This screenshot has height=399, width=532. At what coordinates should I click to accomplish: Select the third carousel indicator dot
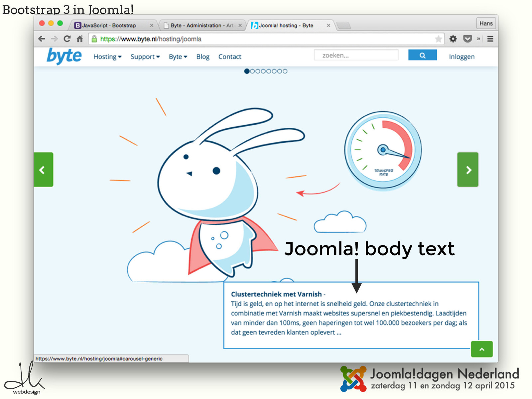point(258,71)
